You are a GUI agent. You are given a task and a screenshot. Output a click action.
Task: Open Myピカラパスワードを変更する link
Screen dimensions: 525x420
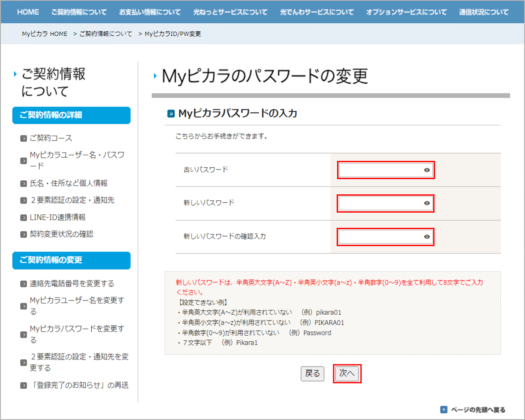77,334
